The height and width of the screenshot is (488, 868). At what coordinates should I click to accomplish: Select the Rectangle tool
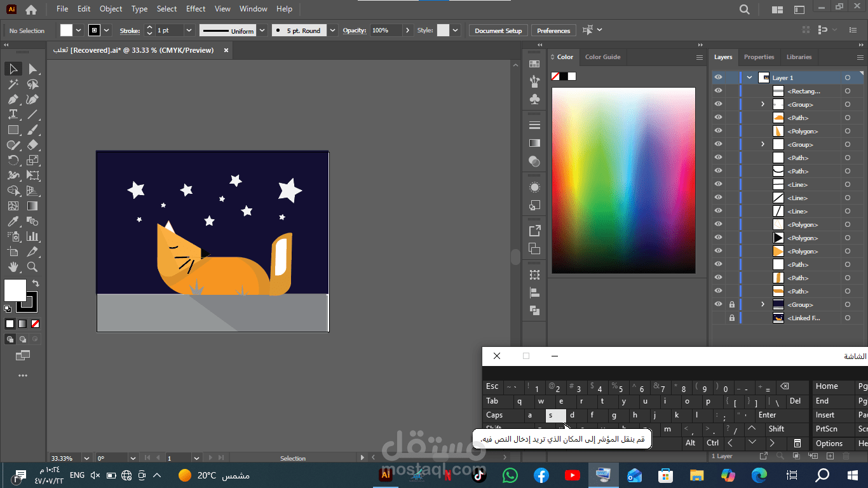point(13,130)
